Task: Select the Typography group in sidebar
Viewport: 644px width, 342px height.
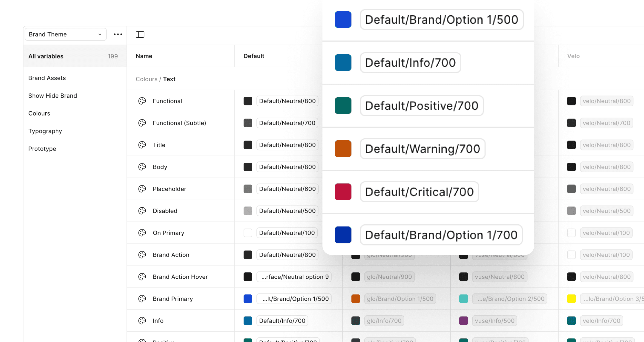Action: 45,131
